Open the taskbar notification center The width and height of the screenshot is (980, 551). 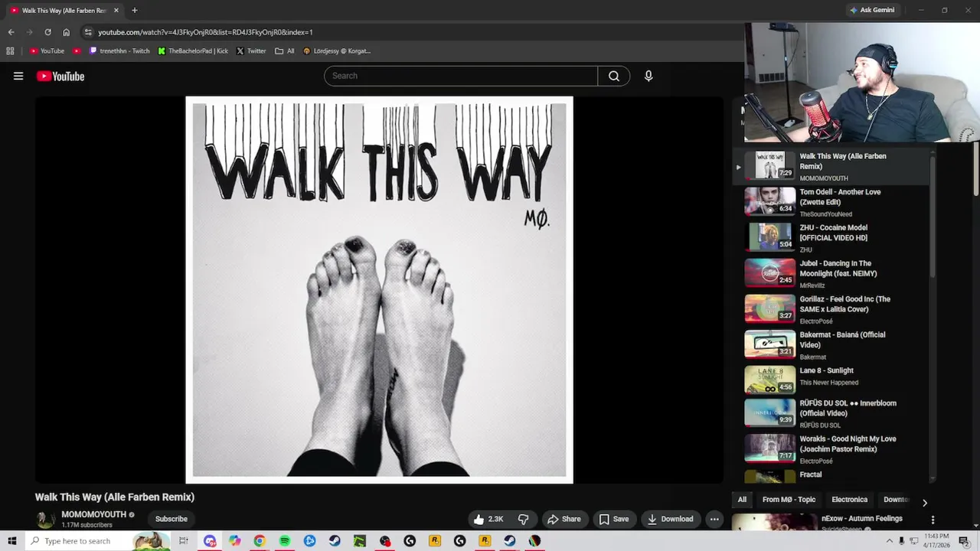pos(964,541)
